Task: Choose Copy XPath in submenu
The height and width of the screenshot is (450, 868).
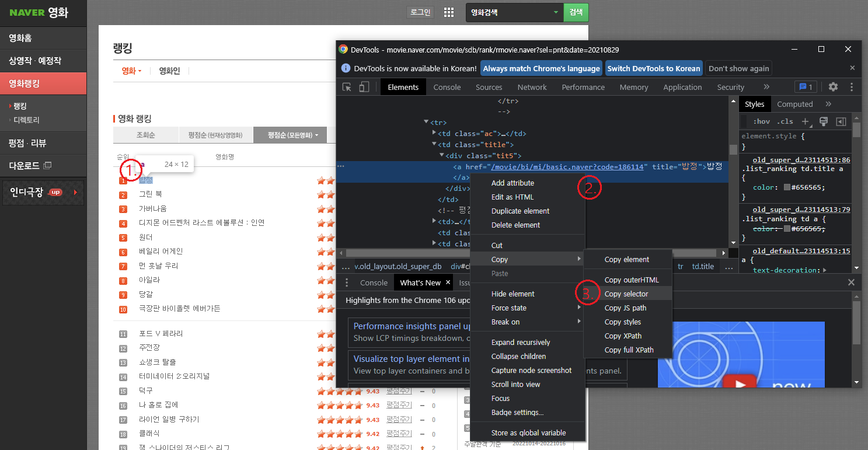Action: click(x=628, y=336)
